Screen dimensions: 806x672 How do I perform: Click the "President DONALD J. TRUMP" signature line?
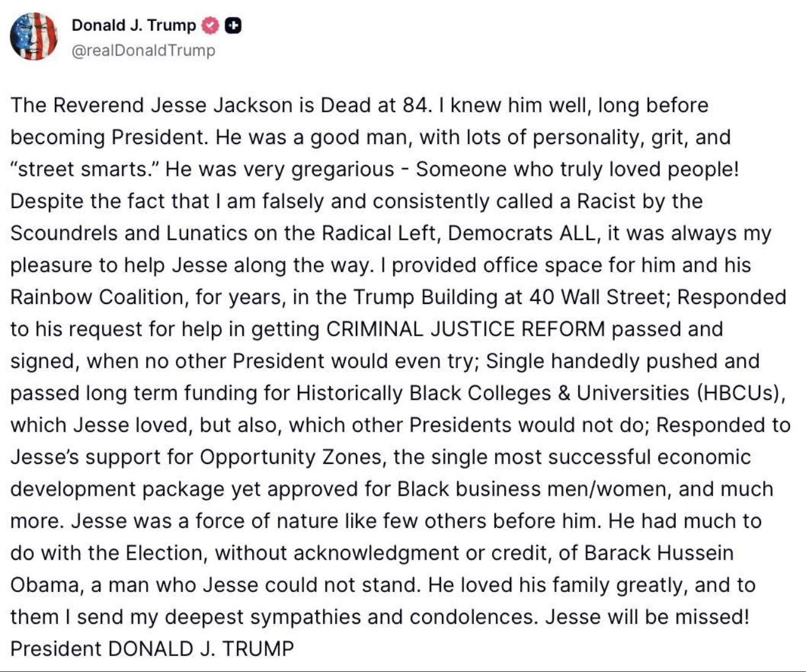152,649
